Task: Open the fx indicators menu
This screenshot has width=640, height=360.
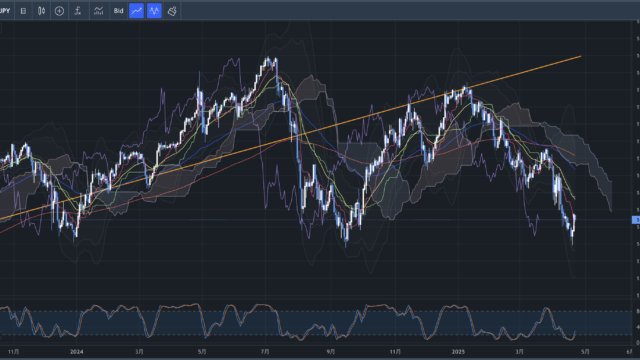Action: pyautogui.click(x=78, y=11)
